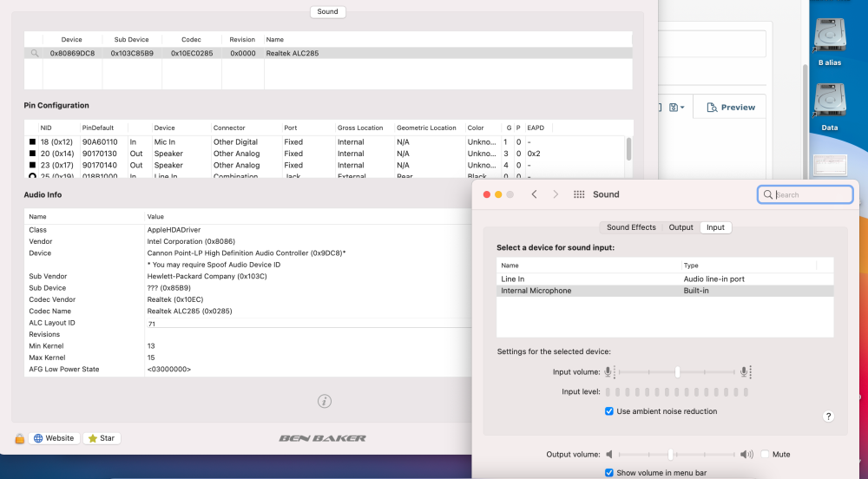The width and height of the screenshot is (868, 479).
Task: Click loud speaker icon at Output volume
Action: click(x=746, y=454)
